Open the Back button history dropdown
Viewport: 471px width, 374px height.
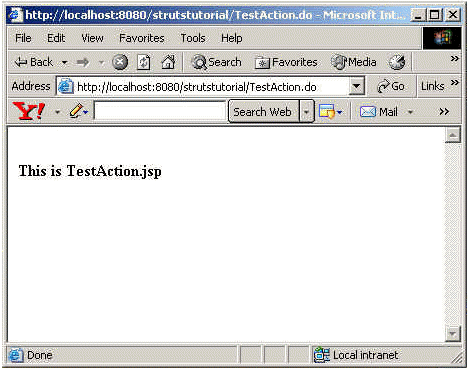pyautogui.click(x=65, y=62)
